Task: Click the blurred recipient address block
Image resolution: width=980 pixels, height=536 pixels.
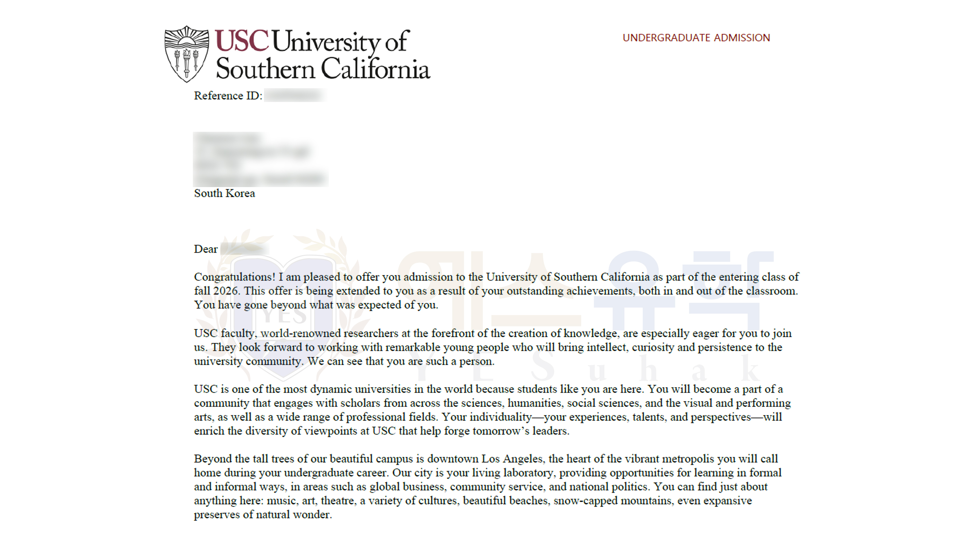Action: 260,159
